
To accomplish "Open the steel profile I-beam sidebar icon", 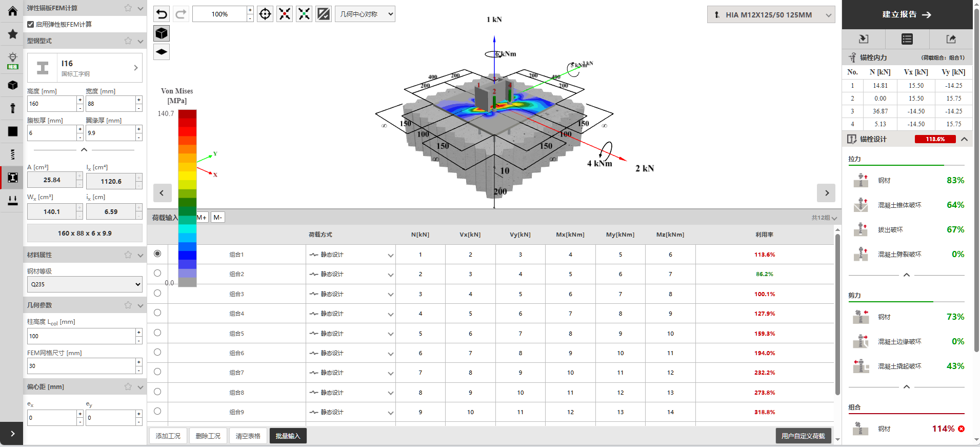I will (12, 177).
